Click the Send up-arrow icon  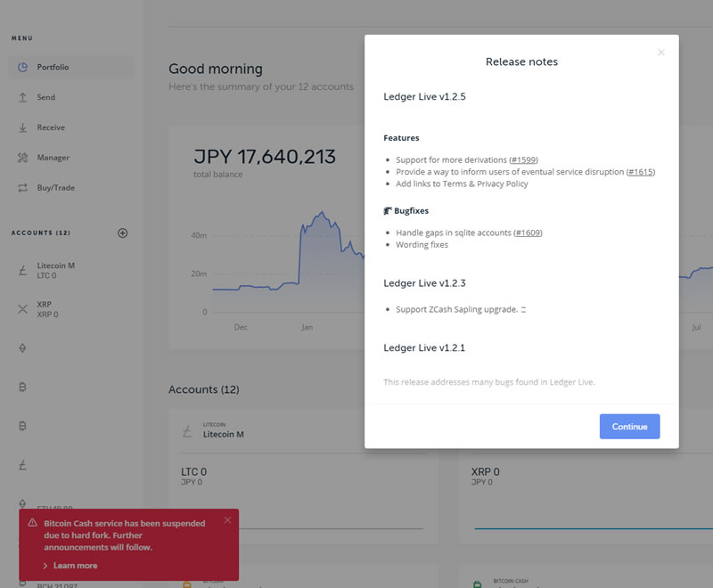click(x=23, y=97)
